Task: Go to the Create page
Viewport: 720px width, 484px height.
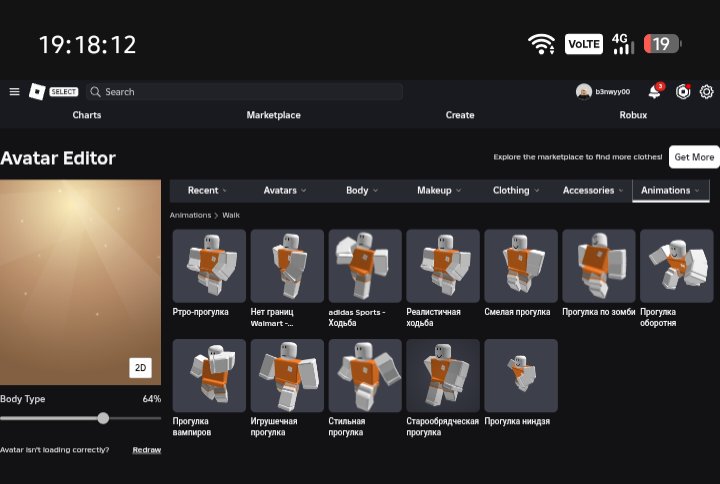Action: pyautogui.click(x=460, y=115)
